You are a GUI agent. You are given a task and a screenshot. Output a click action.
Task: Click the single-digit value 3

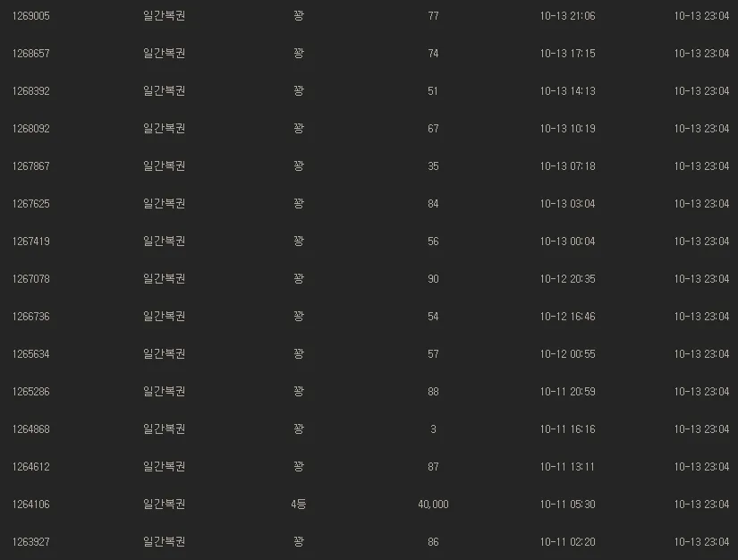(433, 429)
